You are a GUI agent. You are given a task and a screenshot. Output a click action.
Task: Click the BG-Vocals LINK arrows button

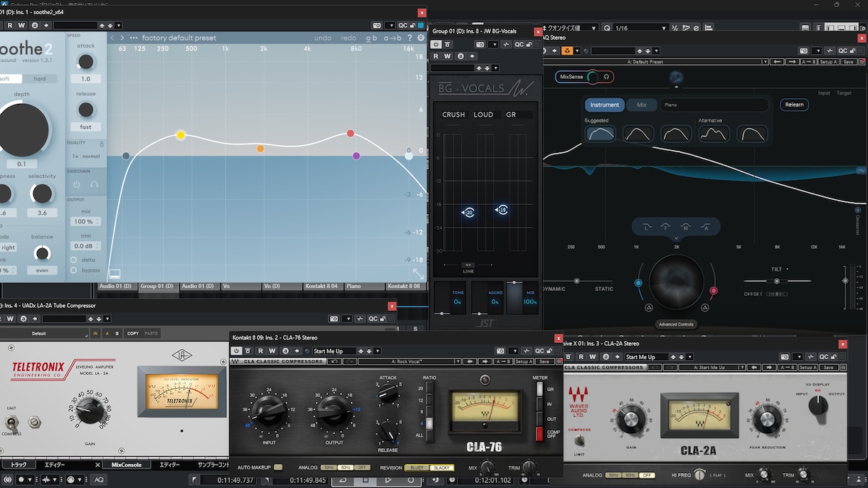click(468, 265)
